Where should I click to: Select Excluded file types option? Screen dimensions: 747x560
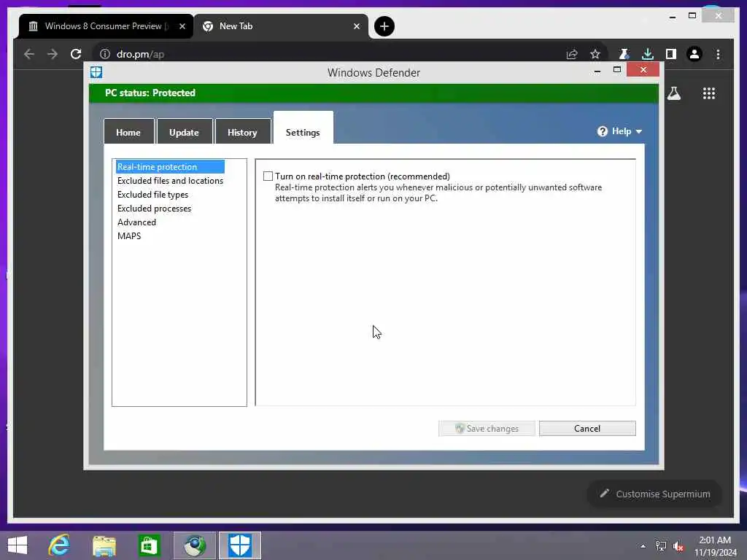click(152, 194)
